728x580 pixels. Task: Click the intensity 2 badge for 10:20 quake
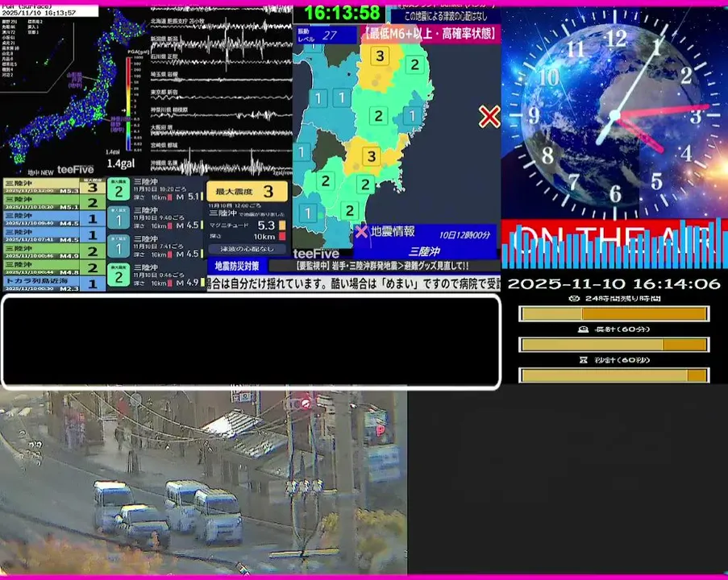pos(119,190)
